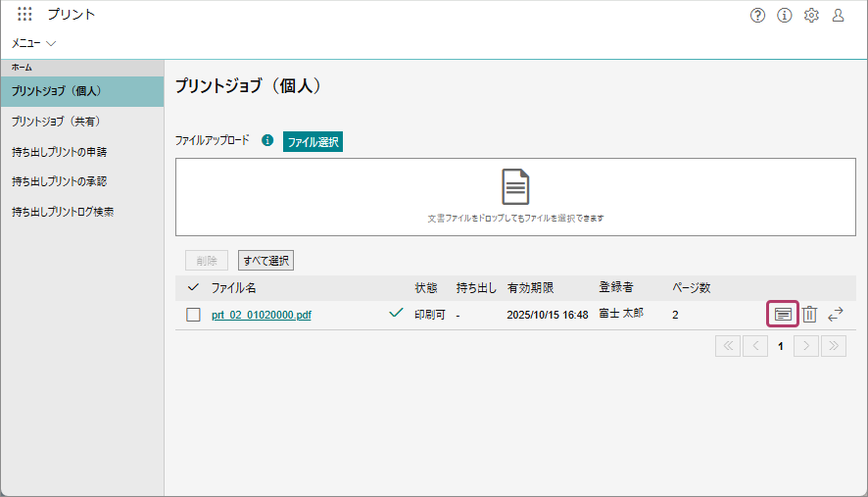Go to next page of job list
868x497 pixels.
[806, 346]
